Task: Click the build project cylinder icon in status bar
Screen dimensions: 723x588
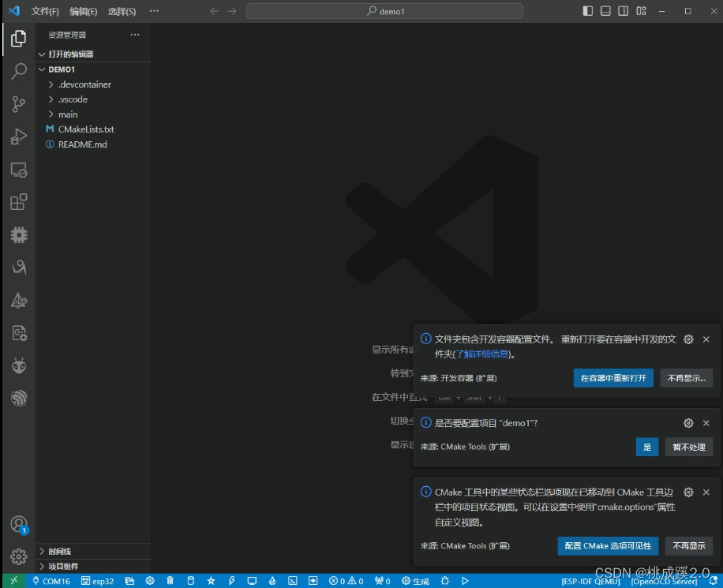Action: (190, 581)
